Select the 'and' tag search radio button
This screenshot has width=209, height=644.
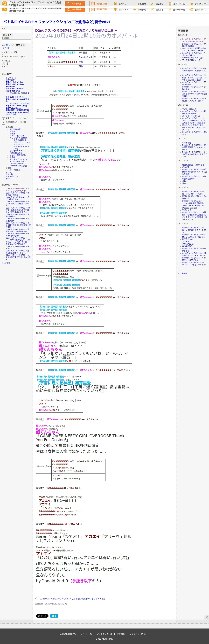[7, 45]
